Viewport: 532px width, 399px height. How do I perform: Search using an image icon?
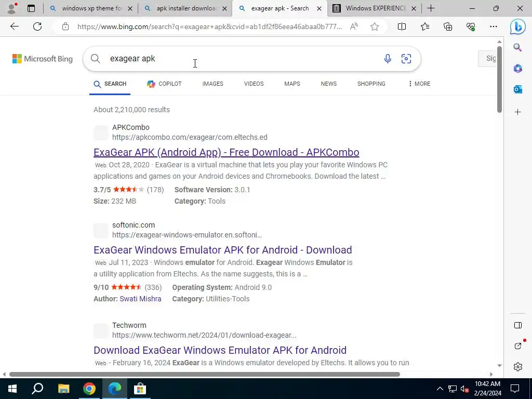point(406,59)
